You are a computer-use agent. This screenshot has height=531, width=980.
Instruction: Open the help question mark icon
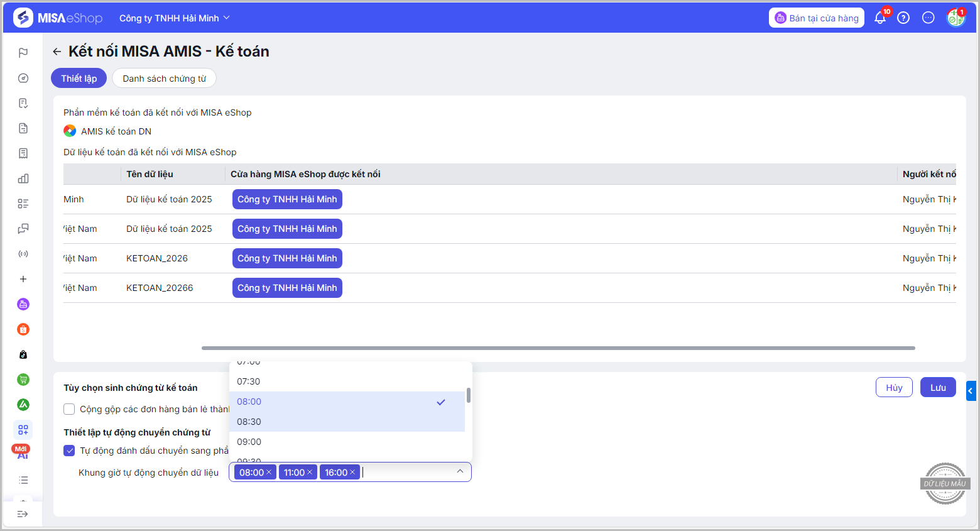903,18
